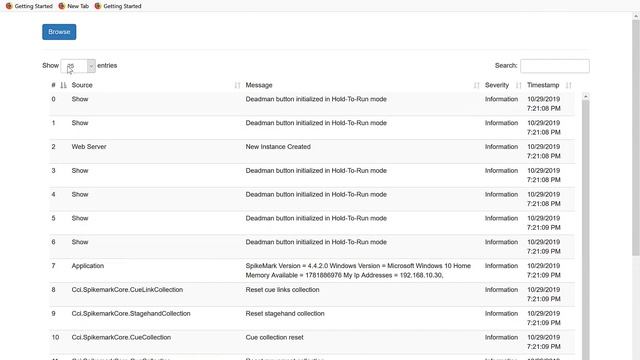Viewport: 640px width, 360px height.
Task: Click New Tab bookmark favicon
Action: tap(62, 6)
